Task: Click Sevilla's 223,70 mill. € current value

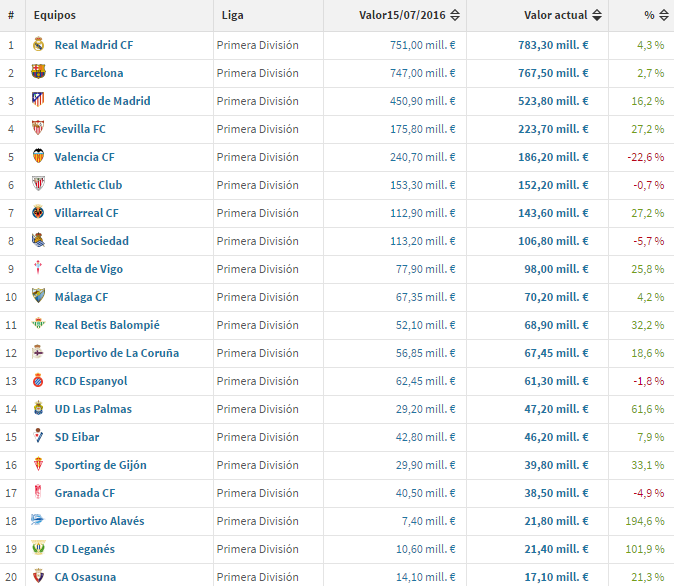Action: click(553, 129)
